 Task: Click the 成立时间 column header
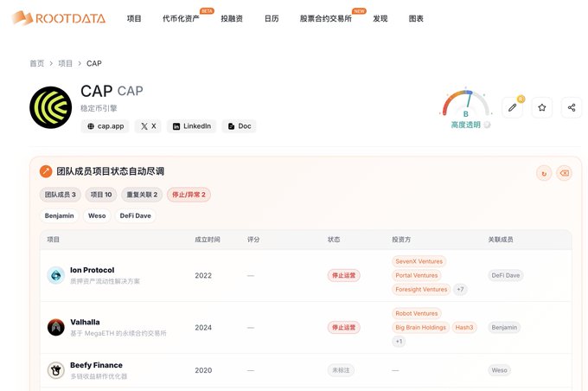click(208, 240)
